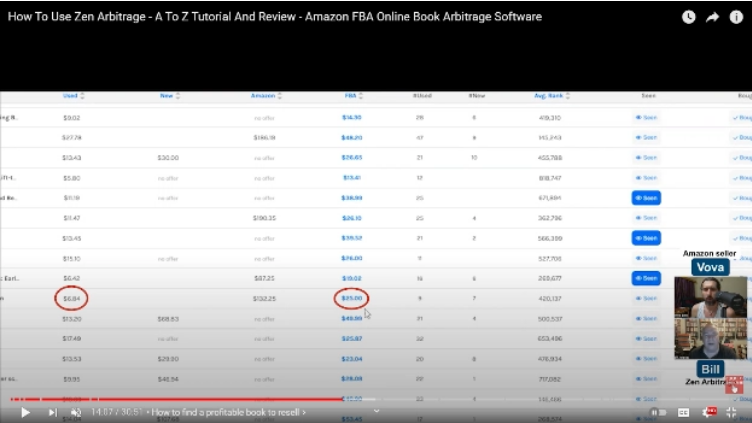The image size is (752, 423).
Task: Mark row with rank 818,747 as Seen
Action: [646, 178]
